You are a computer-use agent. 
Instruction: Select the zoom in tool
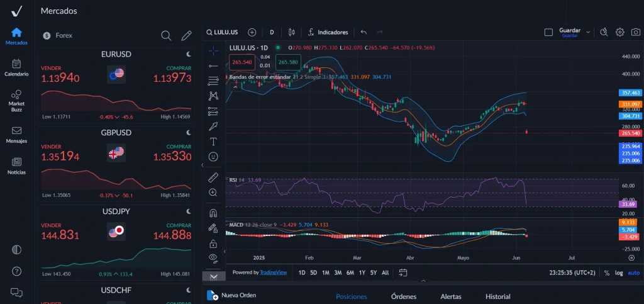[x=213, y=192]
